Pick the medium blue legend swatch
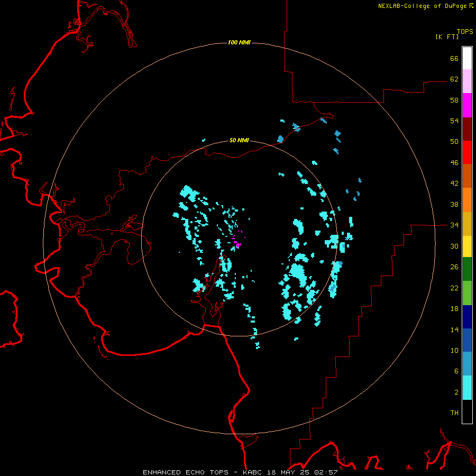This screenshot has height=476, width=476. click(467, 340)
